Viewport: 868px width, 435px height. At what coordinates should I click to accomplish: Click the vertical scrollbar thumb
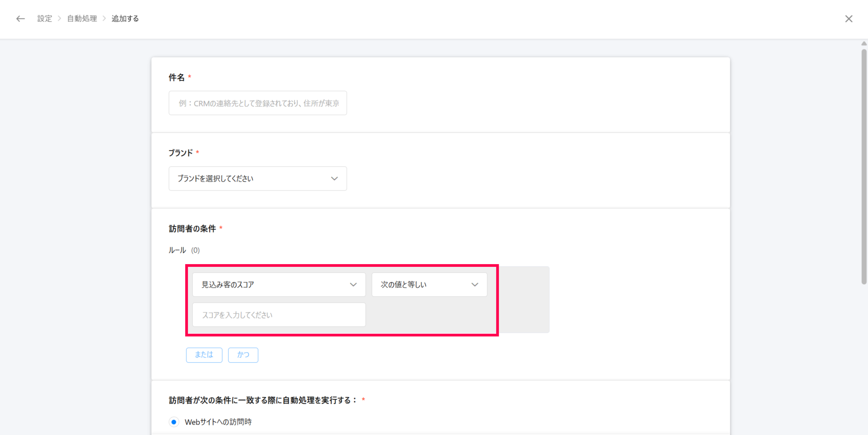[864, 166]
